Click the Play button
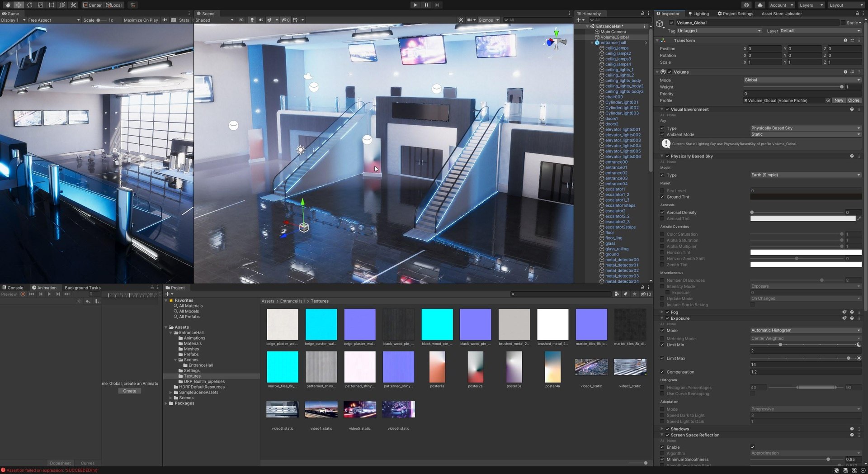The image size is (868, 474). point(415,5)
